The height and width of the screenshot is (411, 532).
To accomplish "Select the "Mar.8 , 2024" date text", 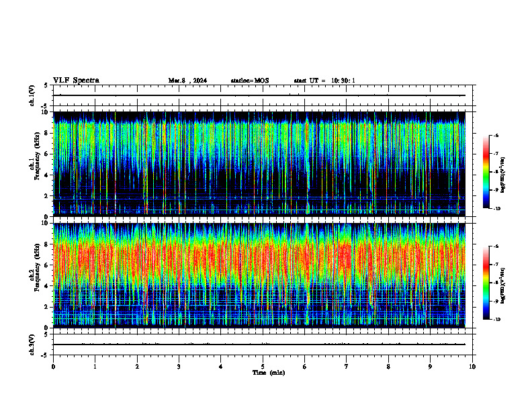I will (x=187, y=81).
